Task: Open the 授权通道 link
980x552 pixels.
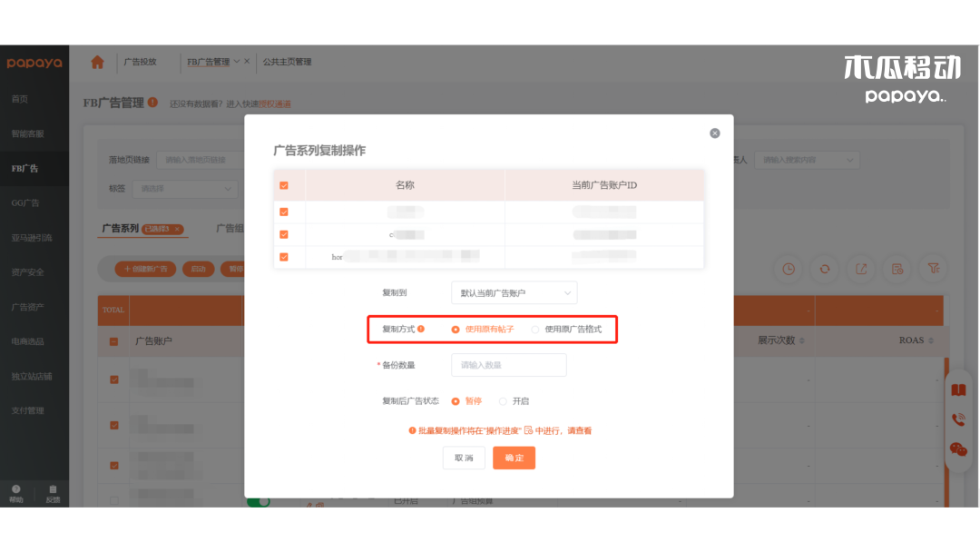Action: [276, 104]
